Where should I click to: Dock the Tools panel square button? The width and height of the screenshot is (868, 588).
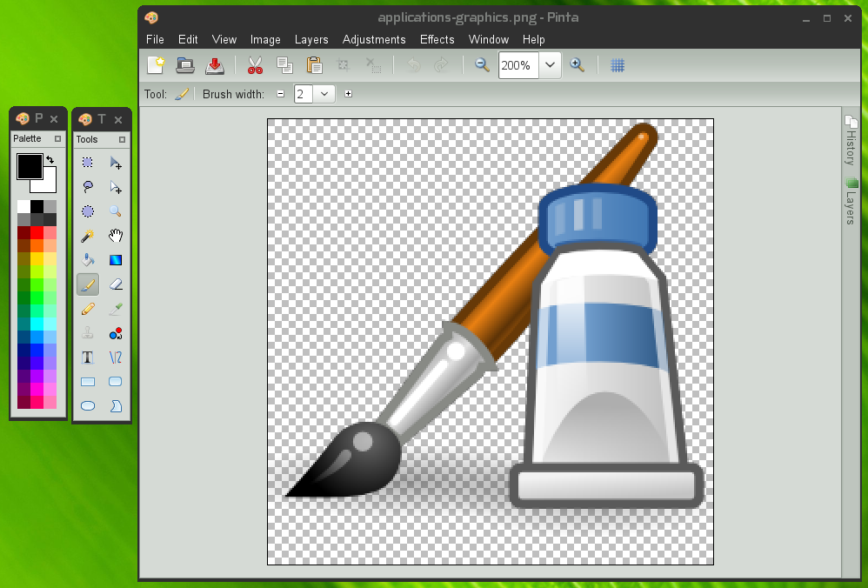[x=122, y=139]
